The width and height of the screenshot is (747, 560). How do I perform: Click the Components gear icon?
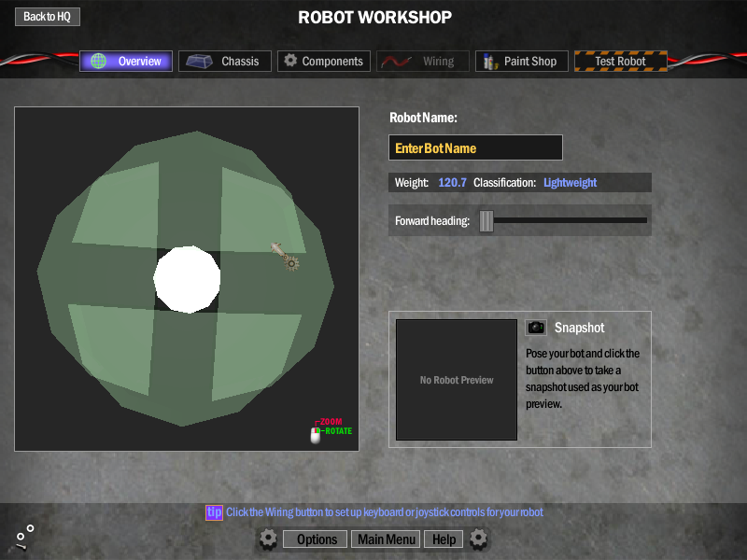[x=290, y=61]
